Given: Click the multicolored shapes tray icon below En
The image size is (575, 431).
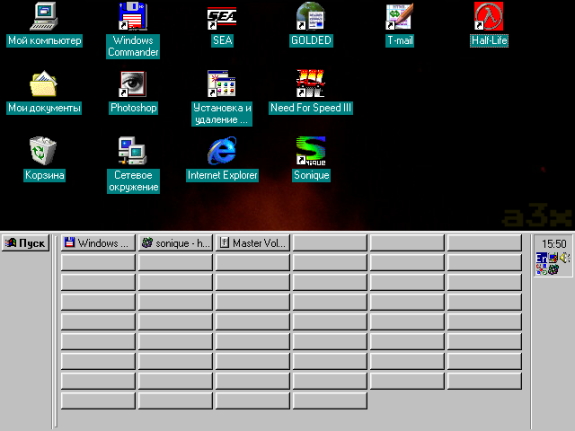Looking at the screenshot, I should click(541, 270).
